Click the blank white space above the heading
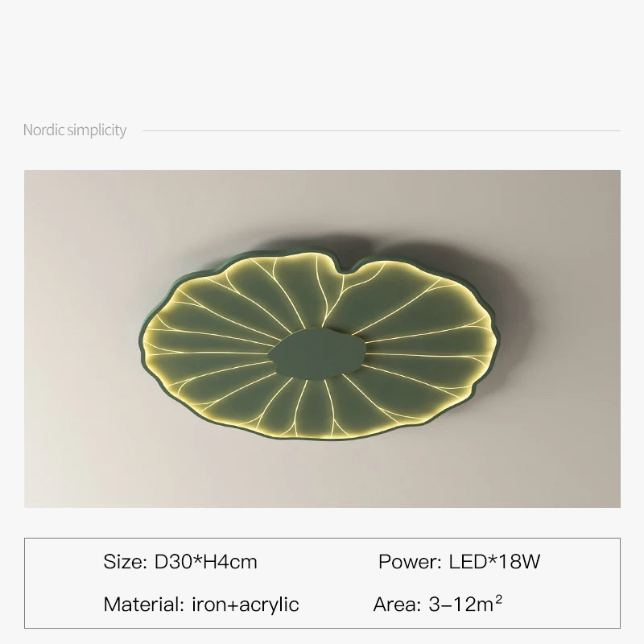 322,56
